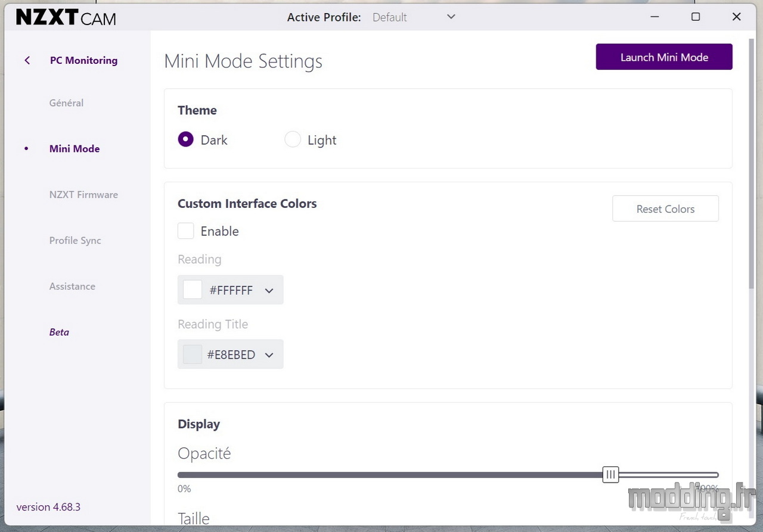Click the Display section heading
763x532 pixels.
(x=198, y=424)
